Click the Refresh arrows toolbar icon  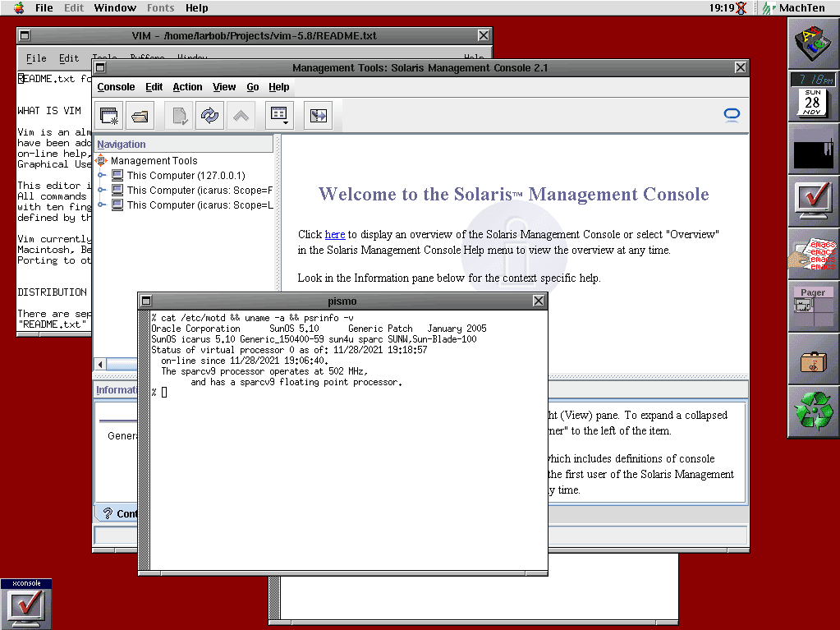click(209, 116)
